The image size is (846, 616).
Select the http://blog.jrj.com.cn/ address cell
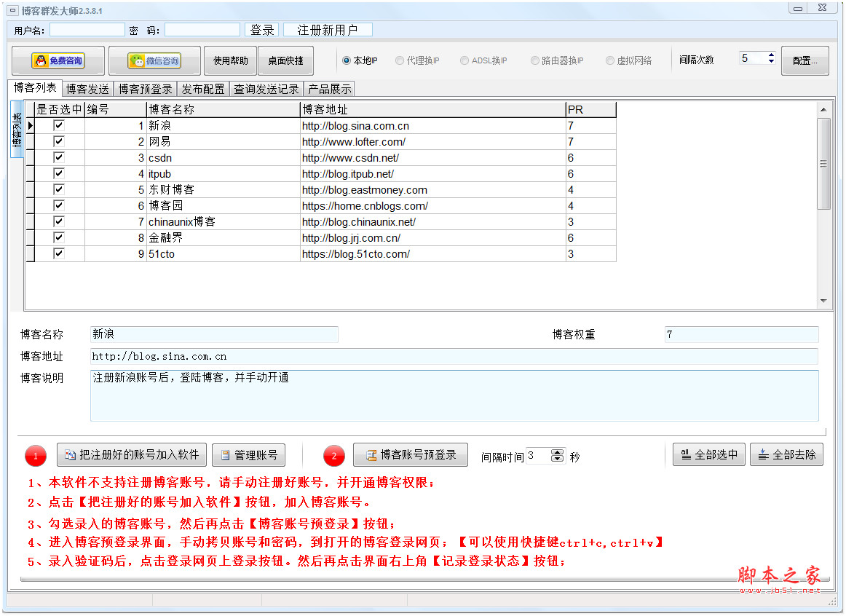[432, 238]
